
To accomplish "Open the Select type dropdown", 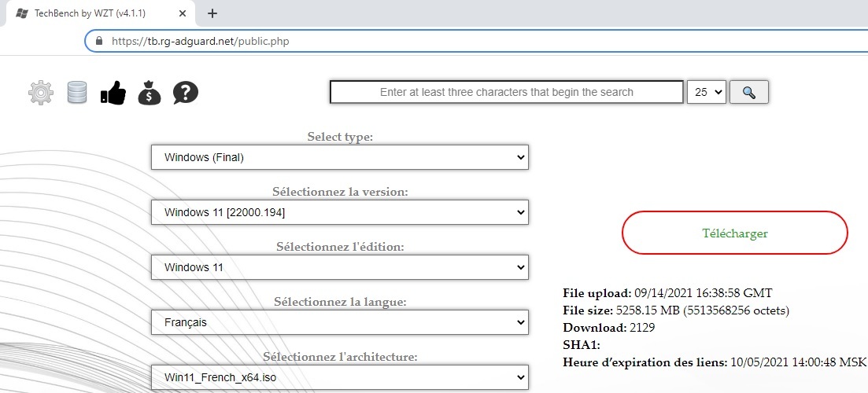I will (x=340, y=157).
